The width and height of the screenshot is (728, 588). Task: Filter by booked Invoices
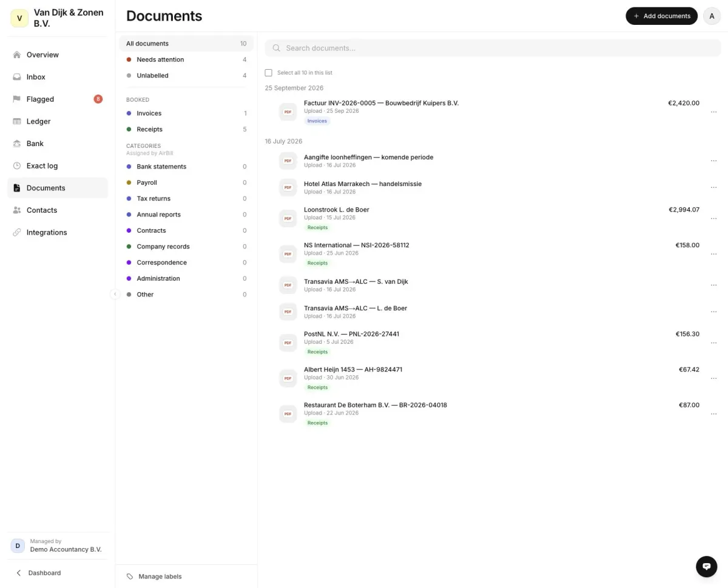pos(186,113)
